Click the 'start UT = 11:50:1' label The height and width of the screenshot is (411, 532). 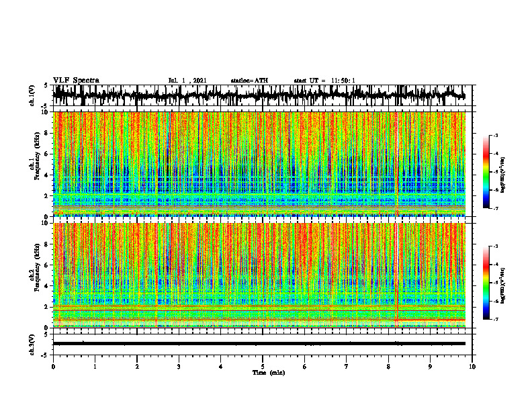[x=324, y=81]
